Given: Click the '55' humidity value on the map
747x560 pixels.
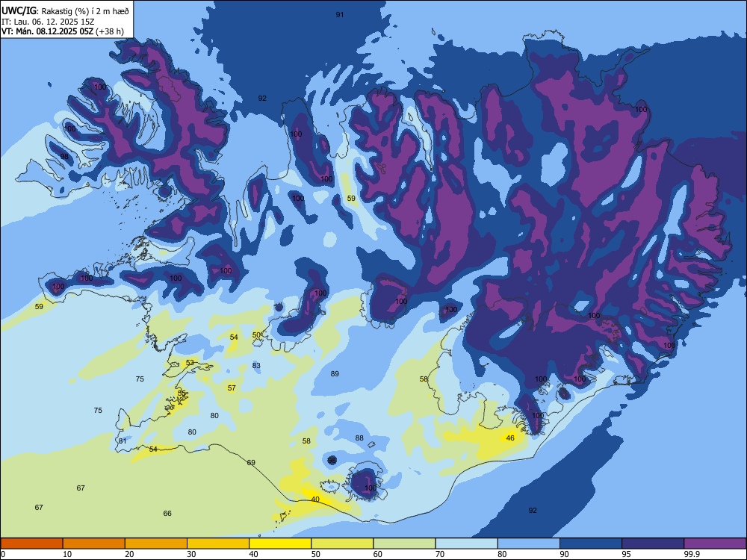Looking at the screenshot, I should [x=182, y=393].
